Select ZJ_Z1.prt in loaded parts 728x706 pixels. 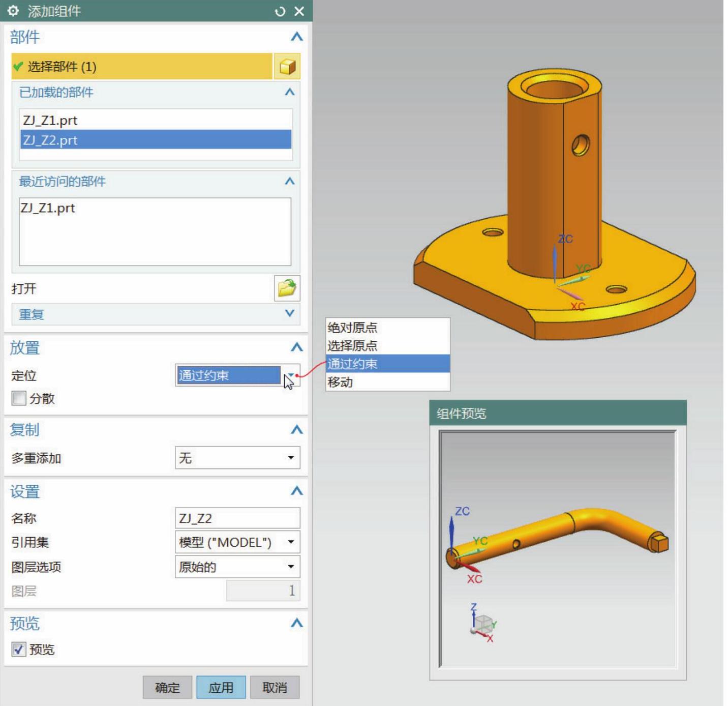156,120
